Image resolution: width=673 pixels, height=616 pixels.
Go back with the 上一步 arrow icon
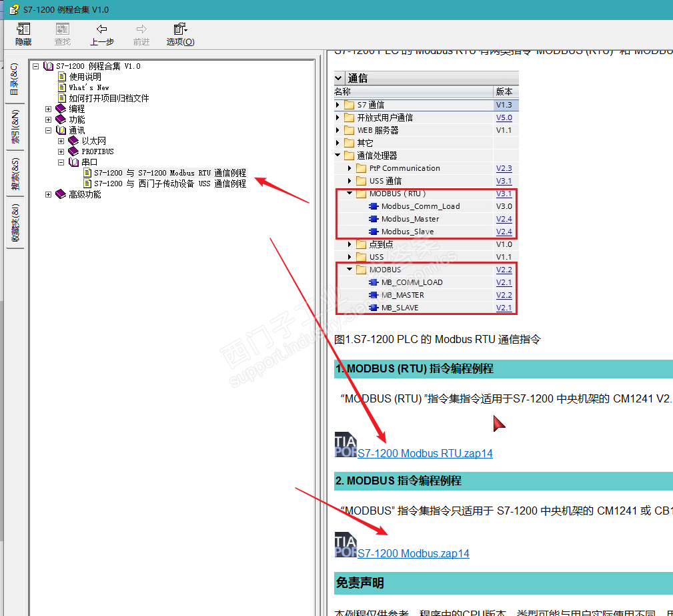pos(102,29)
